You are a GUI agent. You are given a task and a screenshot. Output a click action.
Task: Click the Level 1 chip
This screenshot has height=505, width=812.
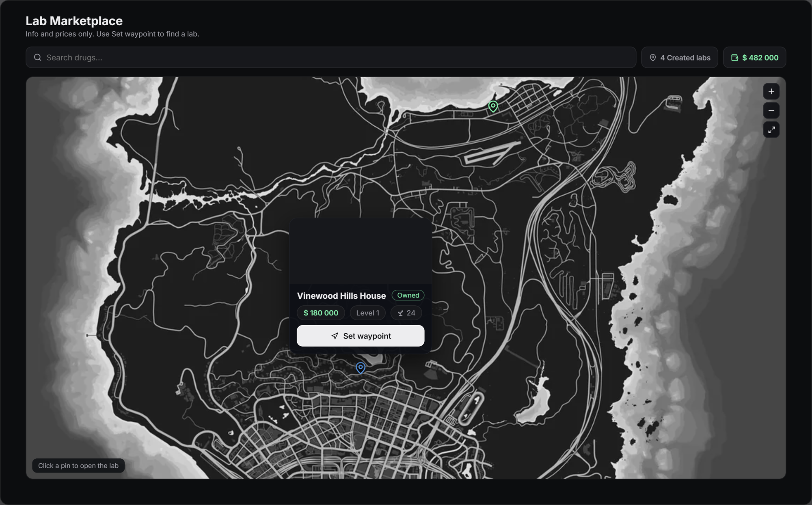367,313
